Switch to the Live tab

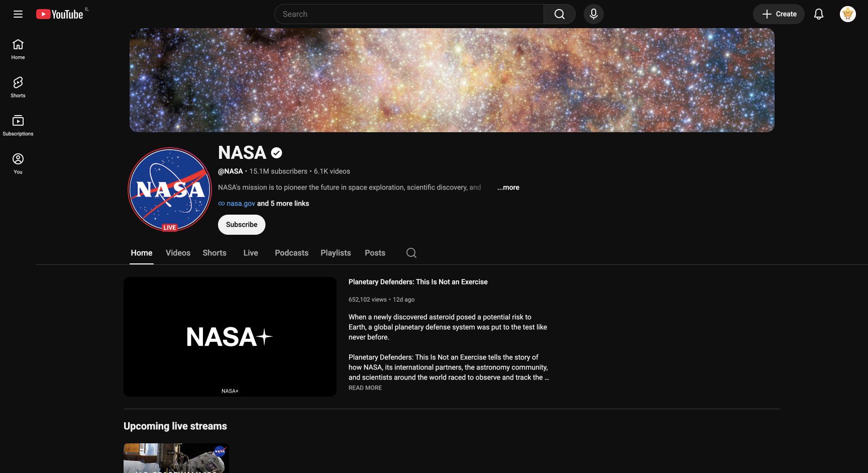(251, 253)
